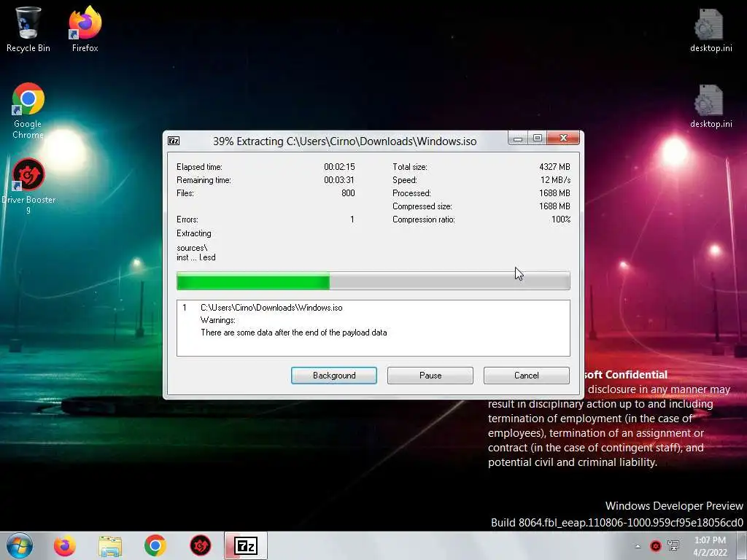This screenshot has height=560, width=747.
Task: Click the 7z icon in dialog title bar
Action: 174,141
